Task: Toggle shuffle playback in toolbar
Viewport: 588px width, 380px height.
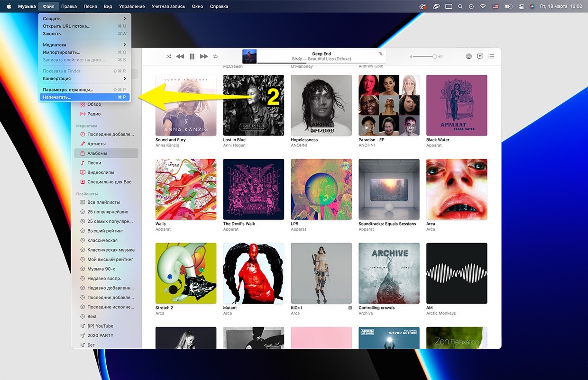Action: click(169, 56)
